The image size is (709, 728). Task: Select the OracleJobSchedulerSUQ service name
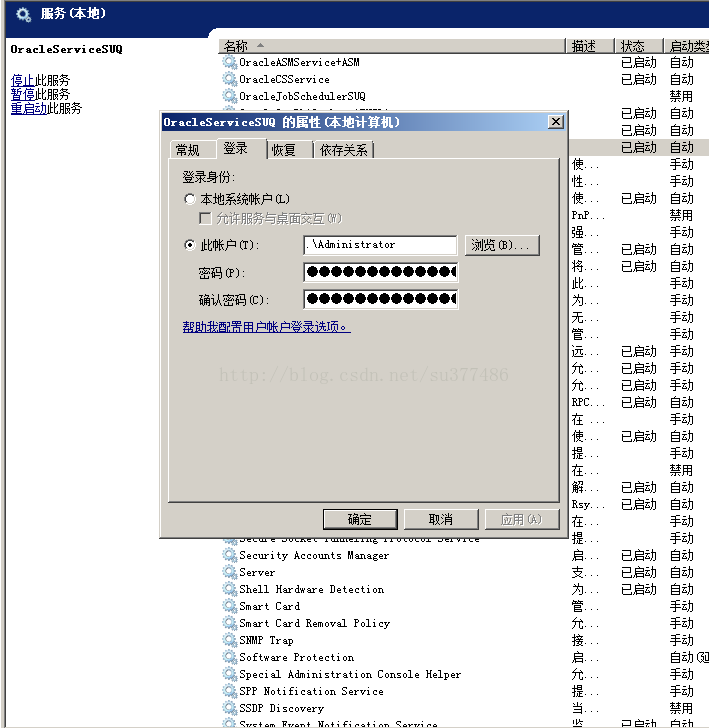(x=302, y=96)
